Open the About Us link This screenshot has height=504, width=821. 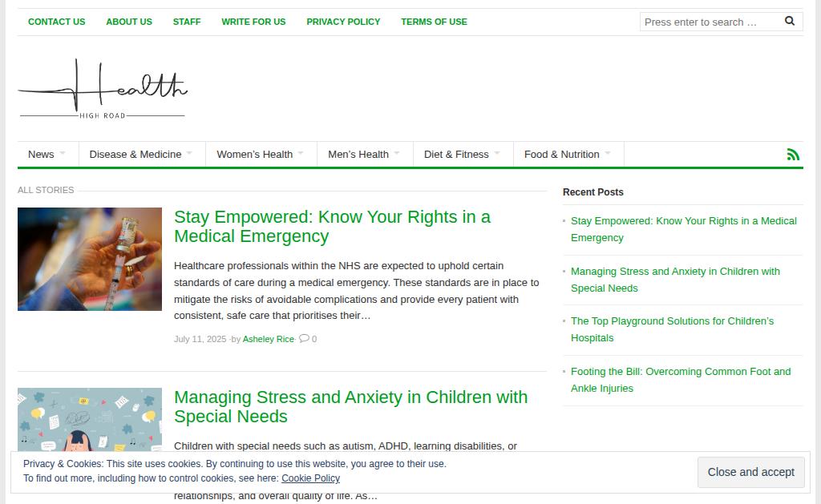pyautogui.click(x=129, y=22)
